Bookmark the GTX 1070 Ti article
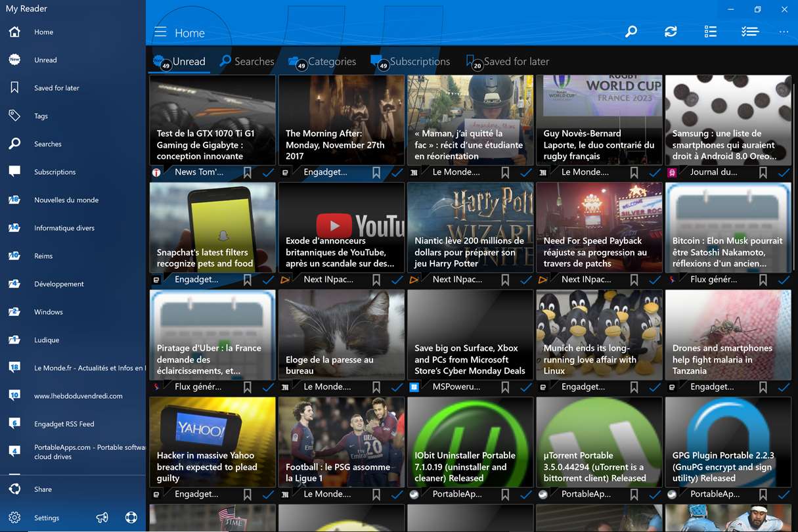798x532 pixels. click(248, 172)
